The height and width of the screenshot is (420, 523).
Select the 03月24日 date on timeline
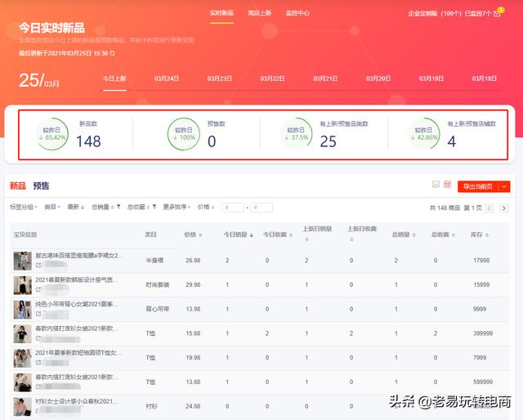tap(167, 78)
